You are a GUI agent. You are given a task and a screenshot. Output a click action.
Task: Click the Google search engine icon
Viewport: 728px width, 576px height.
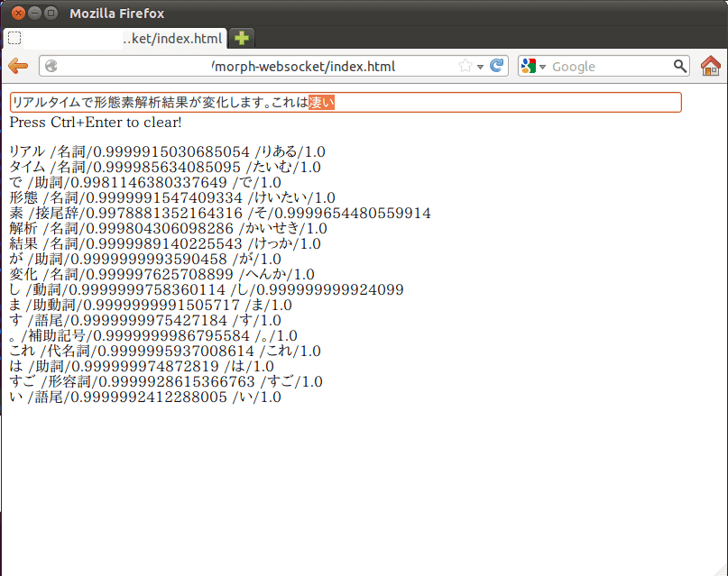coord(529,67)
